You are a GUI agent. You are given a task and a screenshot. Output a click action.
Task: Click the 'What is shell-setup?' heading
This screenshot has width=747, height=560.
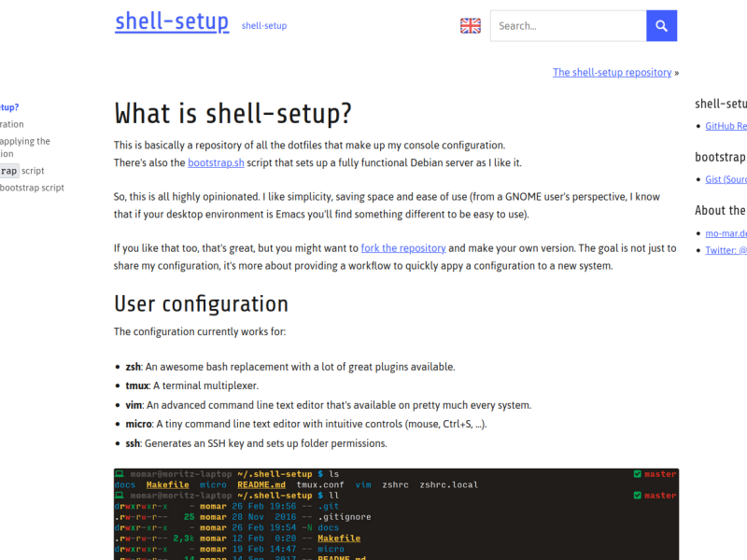tap(233, 114)
